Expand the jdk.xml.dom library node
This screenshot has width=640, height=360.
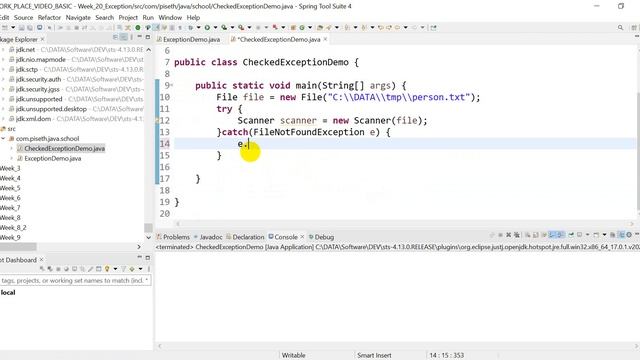(3, 119)
